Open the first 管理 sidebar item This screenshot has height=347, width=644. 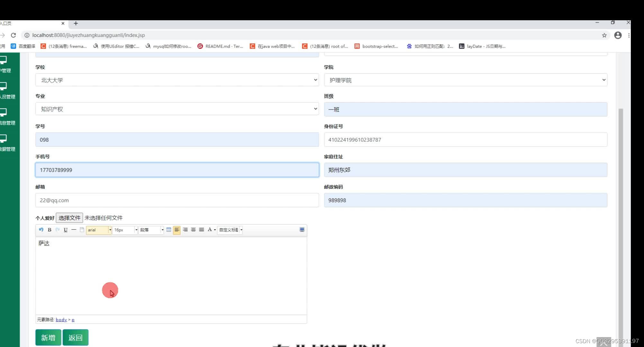click(6, 64)
